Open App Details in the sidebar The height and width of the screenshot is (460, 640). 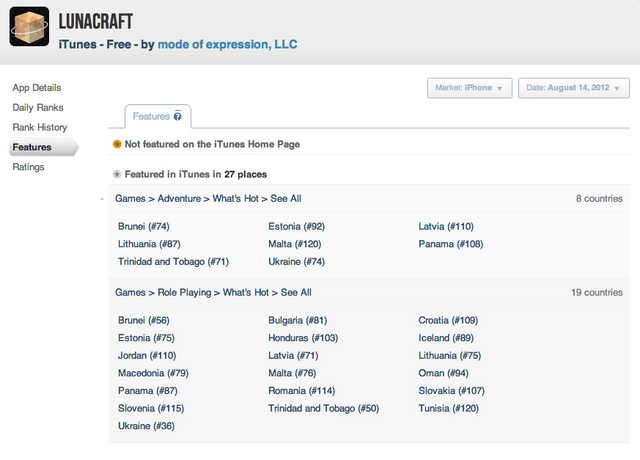(x=37, y=88)
